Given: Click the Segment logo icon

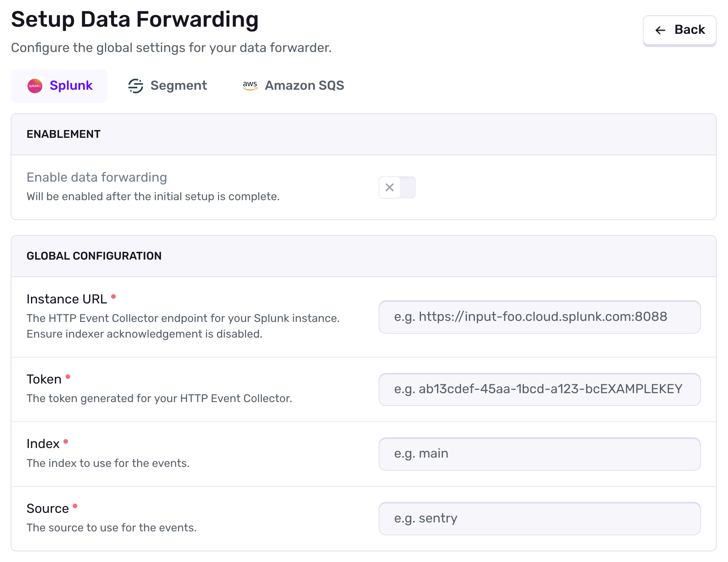Looking at the screenshot, I should click(136, 85).
